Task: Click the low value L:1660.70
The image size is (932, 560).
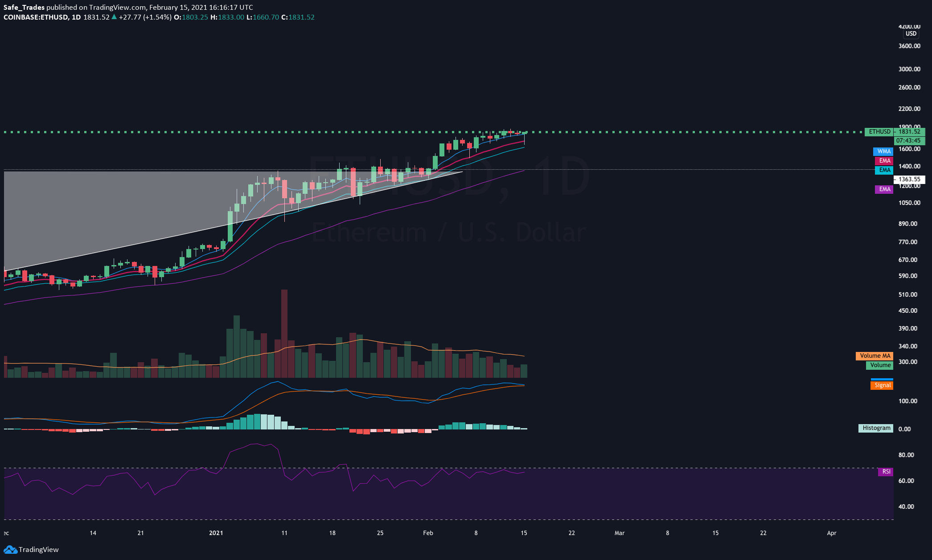Action: point(263,17)
